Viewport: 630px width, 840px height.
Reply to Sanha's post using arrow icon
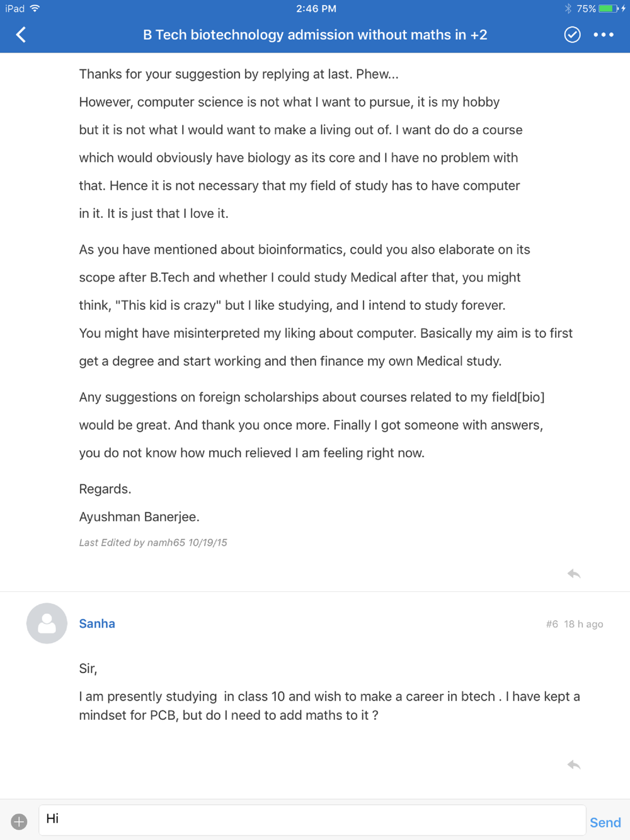point(573,764)
